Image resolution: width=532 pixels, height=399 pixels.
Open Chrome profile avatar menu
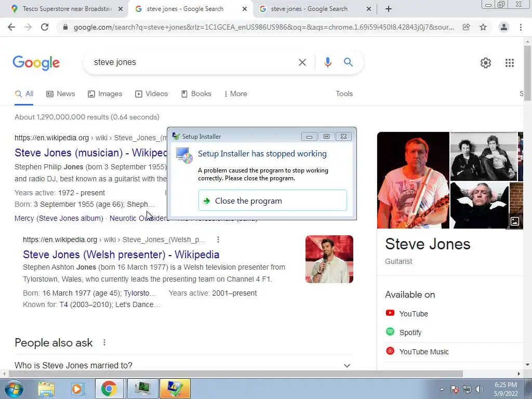[x=504, y=27]
